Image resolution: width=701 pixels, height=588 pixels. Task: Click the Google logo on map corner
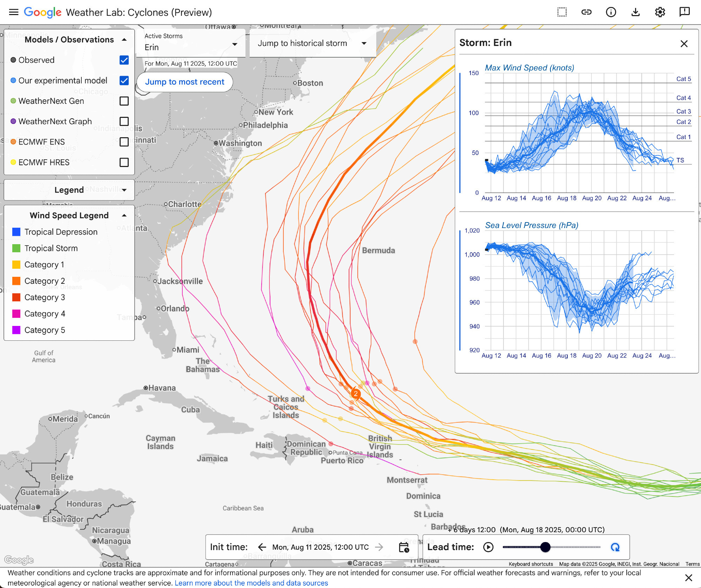(19, 560)
